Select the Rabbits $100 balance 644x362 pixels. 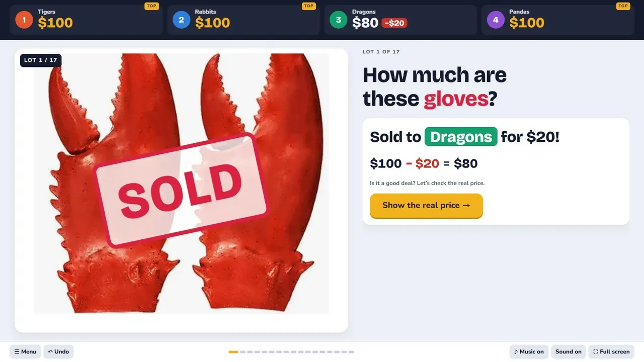212,23
